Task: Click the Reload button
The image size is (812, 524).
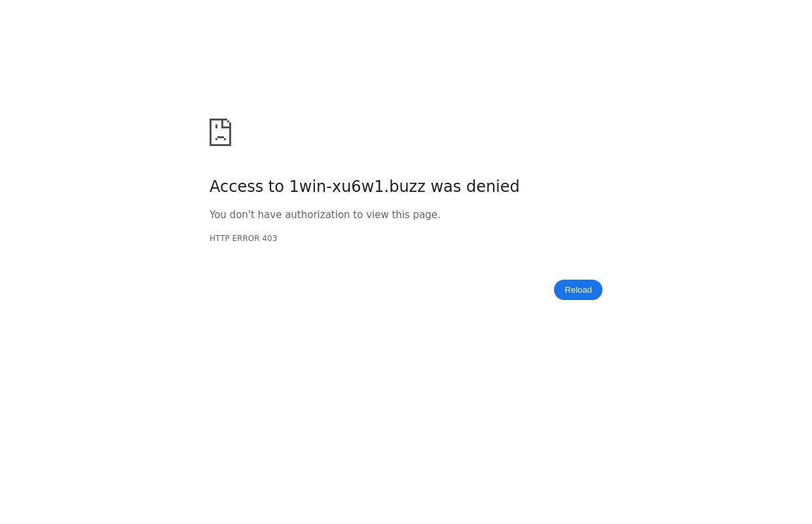Action: [578, 290]
